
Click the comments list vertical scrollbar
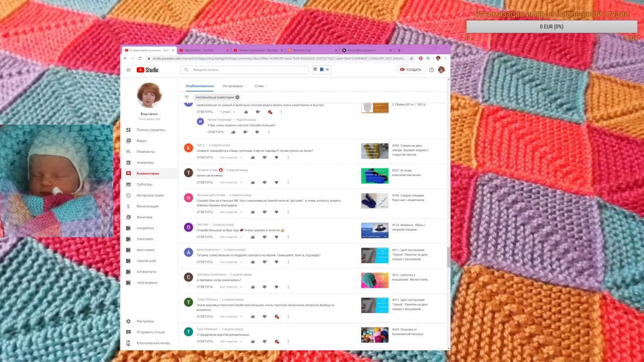coord(448,257)
